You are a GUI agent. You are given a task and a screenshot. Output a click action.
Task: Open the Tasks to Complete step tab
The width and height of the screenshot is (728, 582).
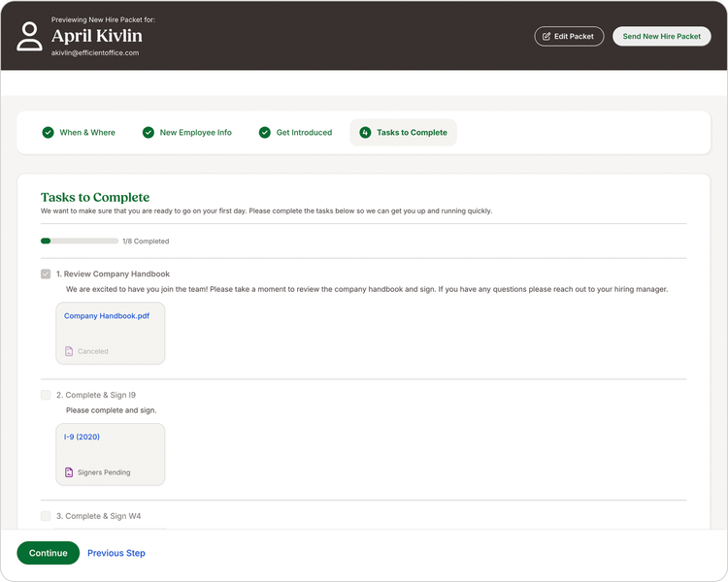(x=404, y=132)
